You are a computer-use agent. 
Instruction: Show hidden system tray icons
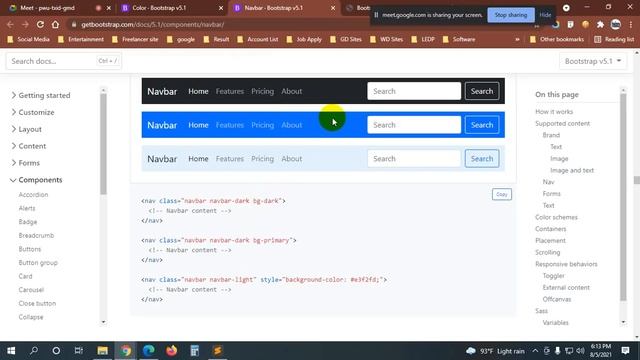pos(535,351)
